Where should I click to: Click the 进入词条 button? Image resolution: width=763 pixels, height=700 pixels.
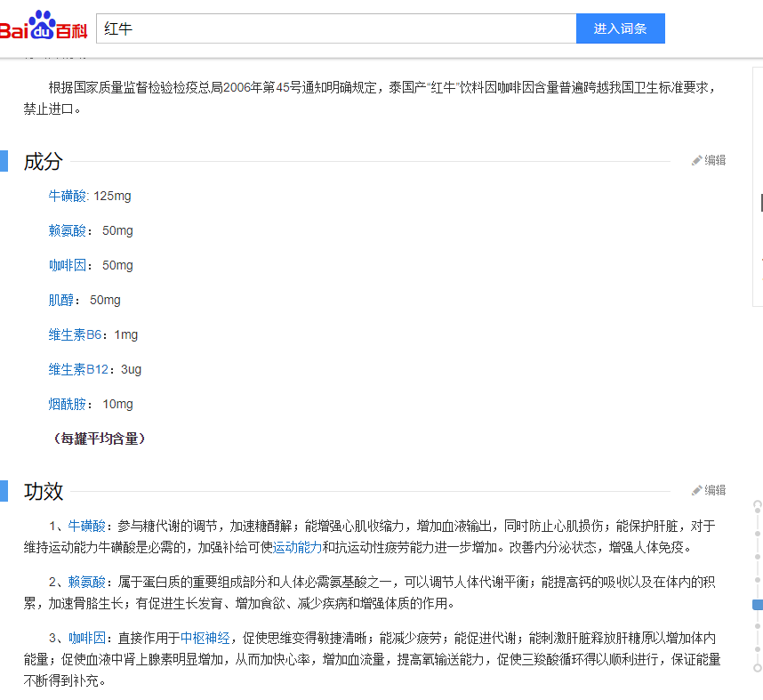(621, 28)
